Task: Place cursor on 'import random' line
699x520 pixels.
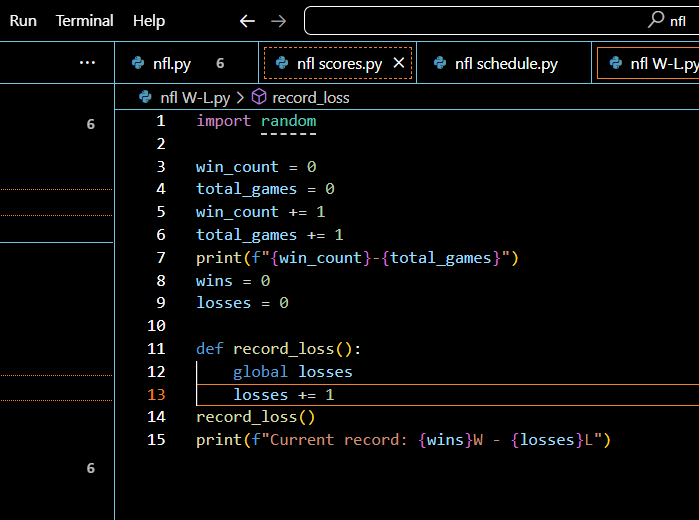Action: click(256, 121)
